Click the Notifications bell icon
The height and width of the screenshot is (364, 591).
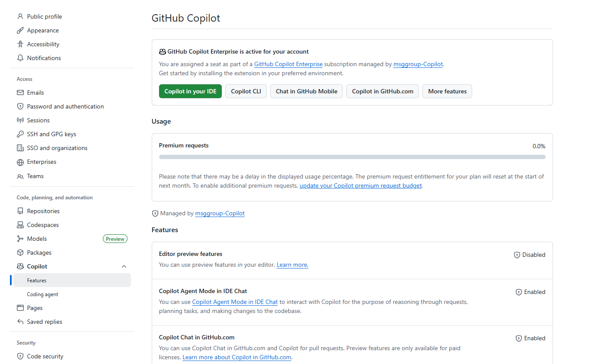pyautogui.click(x=20, y=58)
